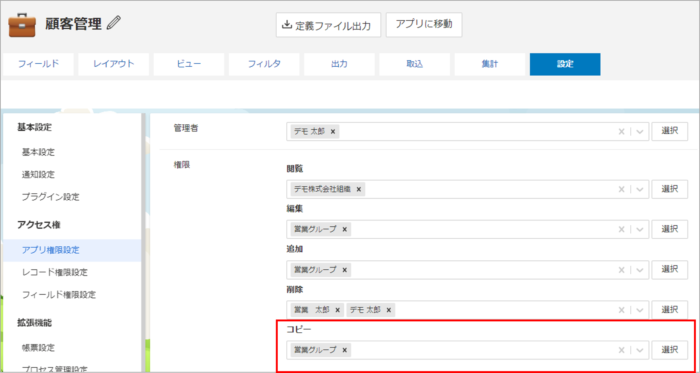
Task: Click the 顧客管理 app title
Action: 73,24
